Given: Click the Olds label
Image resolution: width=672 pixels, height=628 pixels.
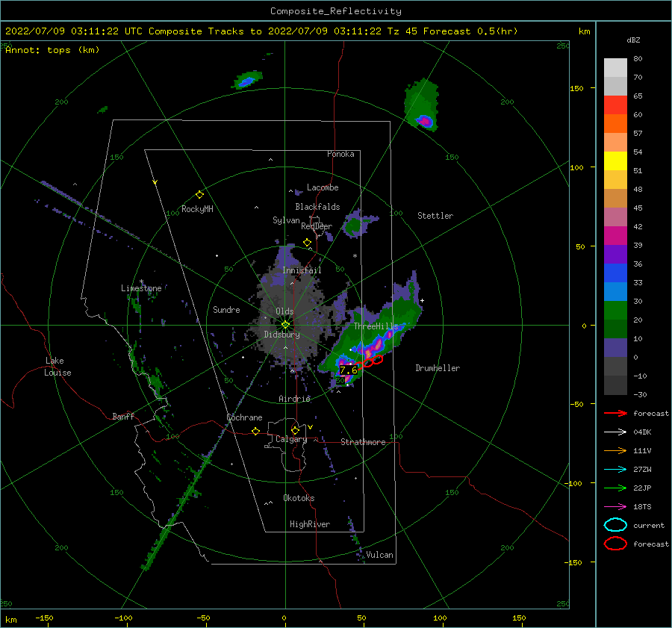Looking at the screenshot, I should 284,311.
